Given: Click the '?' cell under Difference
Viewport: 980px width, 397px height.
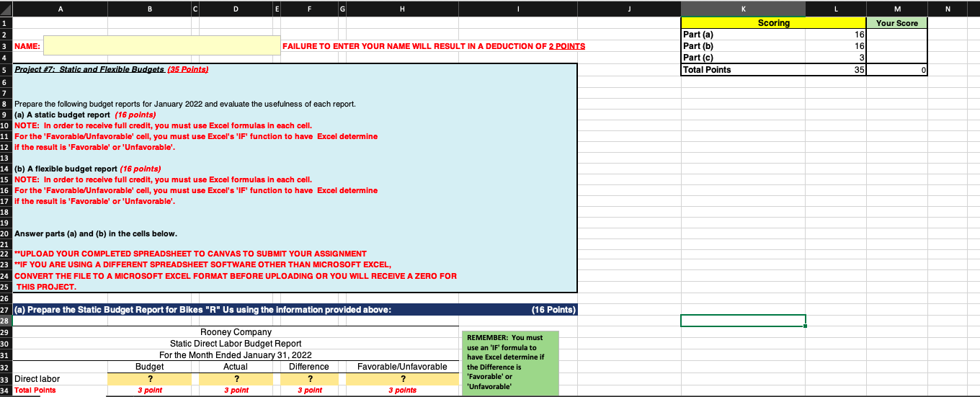Looking at the screenshot, I should point(308,378).
